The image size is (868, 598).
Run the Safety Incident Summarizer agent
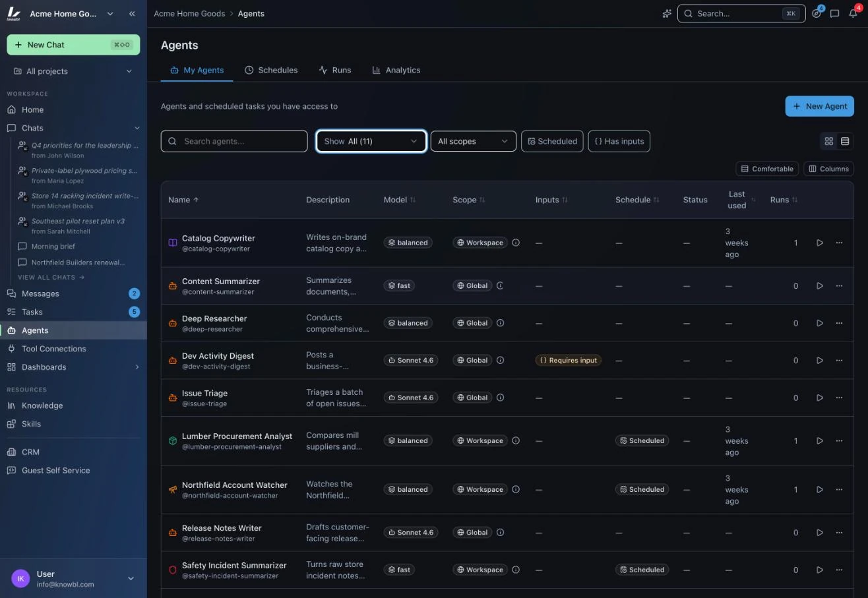click(820, 570)
